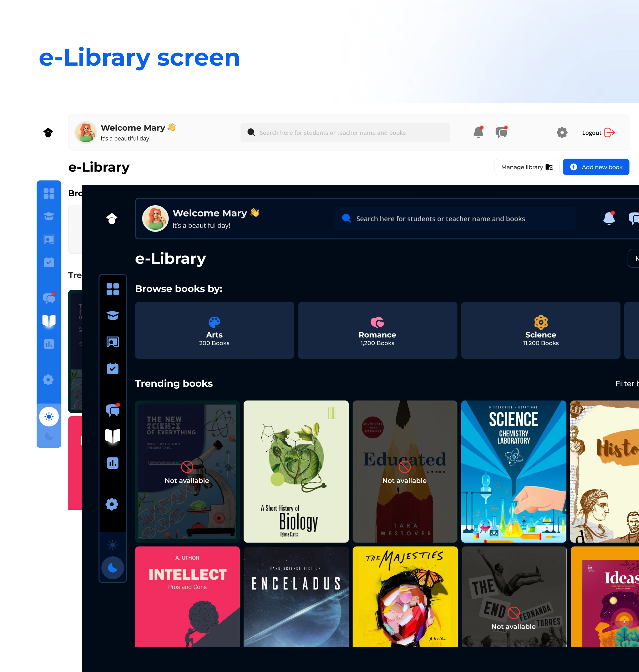Open calendar check icon in blue sidebar
Image resolution: width=639 pixels, height=672 pixels.
49,262
